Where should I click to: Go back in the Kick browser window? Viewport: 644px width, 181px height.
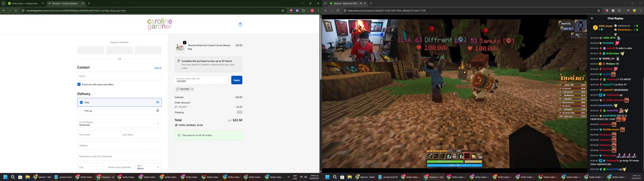[325, 10]
